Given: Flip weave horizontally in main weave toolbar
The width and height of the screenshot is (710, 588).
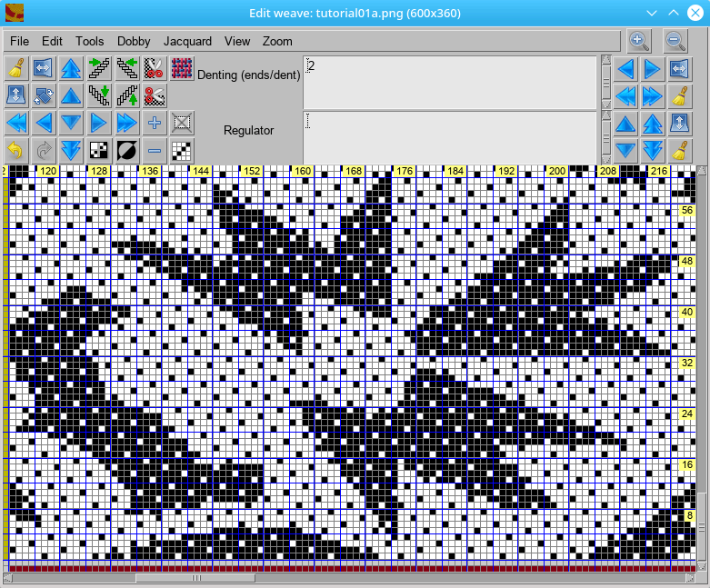Looking at the screenshot, I should 44,68.
